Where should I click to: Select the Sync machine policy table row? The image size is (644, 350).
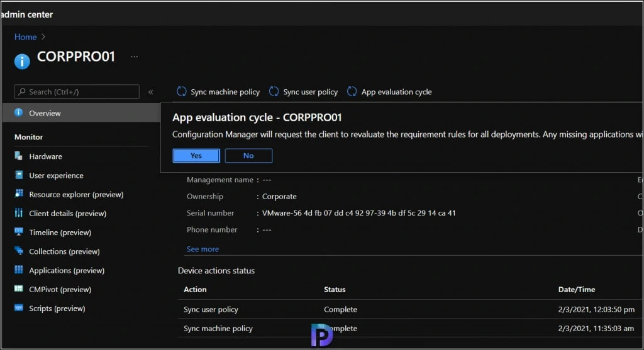point(410,328)
